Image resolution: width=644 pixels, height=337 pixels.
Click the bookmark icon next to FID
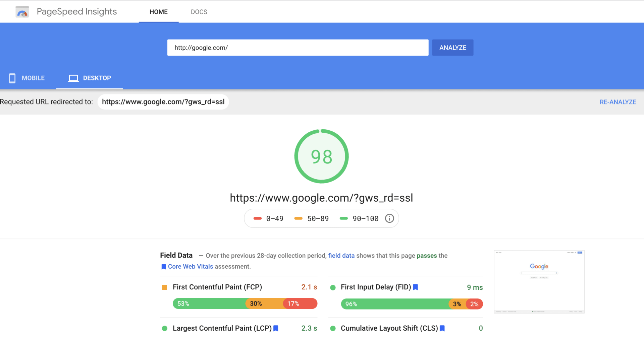pyautogui.click(x=416, y=287)
